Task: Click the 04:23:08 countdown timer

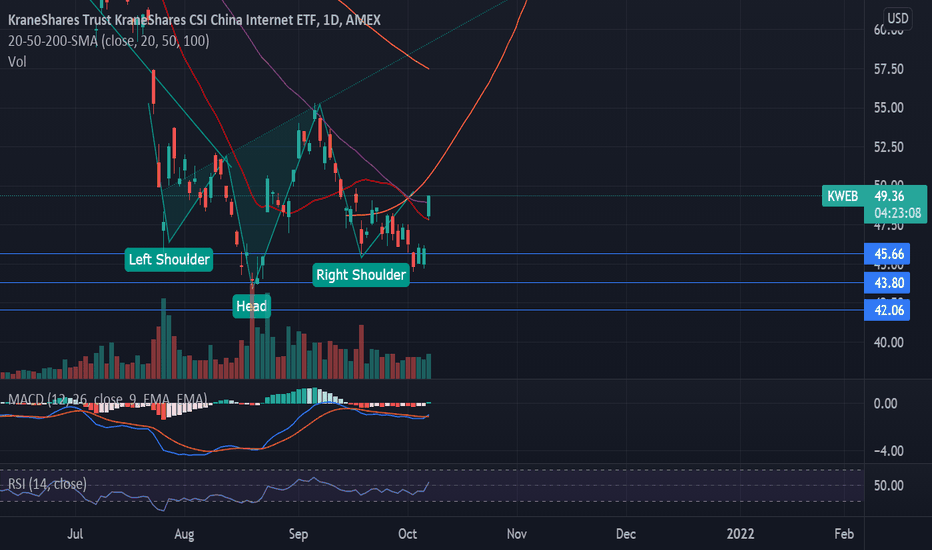Action: pos(897,213)
